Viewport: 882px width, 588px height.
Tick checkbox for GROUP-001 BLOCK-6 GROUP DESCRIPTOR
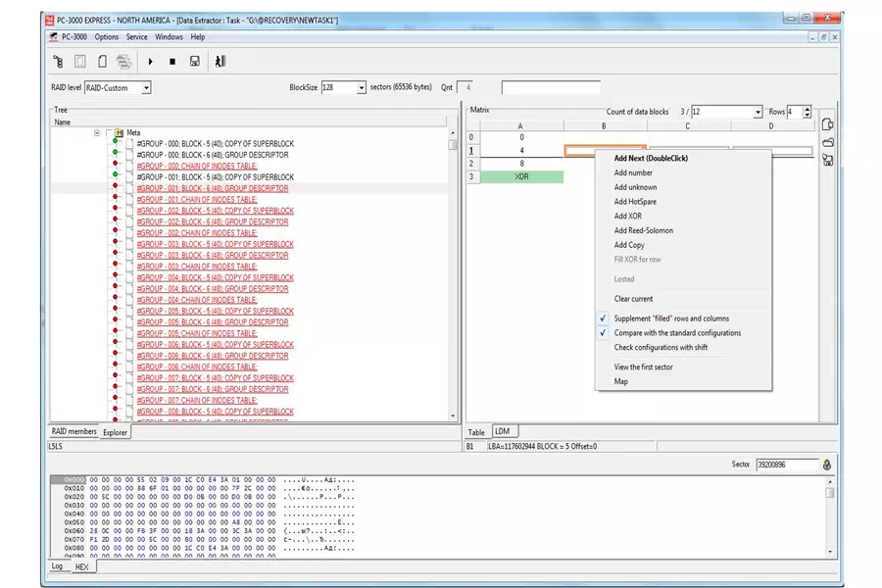130,188
